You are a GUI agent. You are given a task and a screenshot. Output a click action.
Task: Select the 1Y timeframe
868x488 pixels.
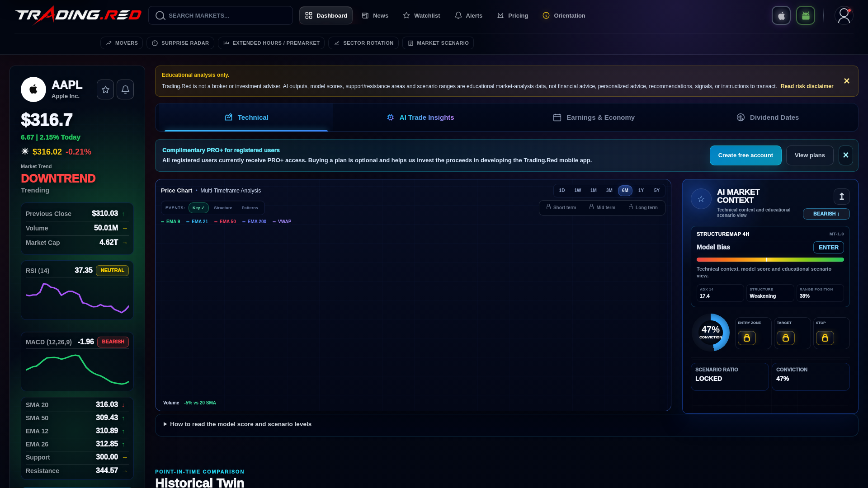(x=641, y=191)
